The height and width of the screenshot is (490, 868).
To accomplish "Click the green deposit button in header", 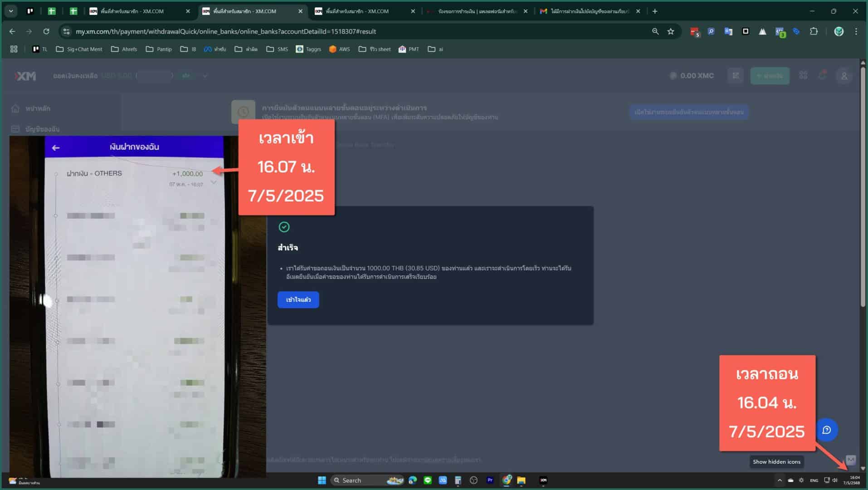I will [770, 76].
